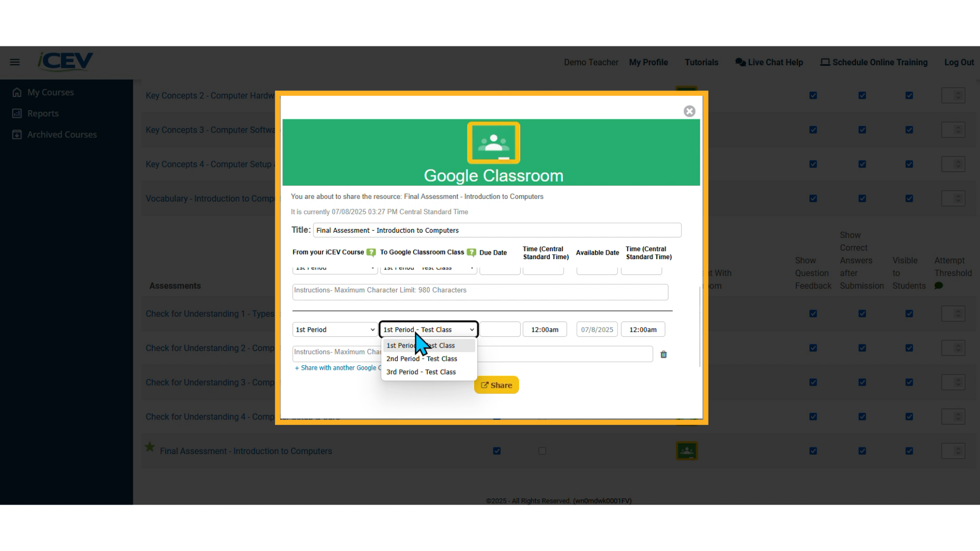Viewport: 980px width, 551px height.
Task: Toggle Show Question Feedback for Check for Understanding 3
Action: tap(813, 382)
